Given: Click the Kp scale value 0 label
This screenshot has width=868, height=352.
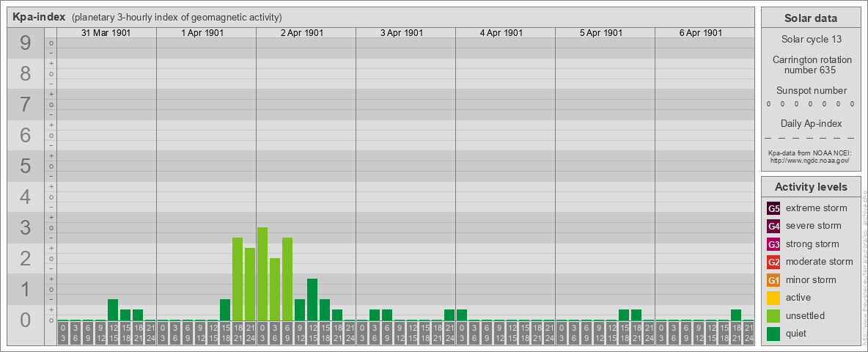Looking at the screenshot, I should [x=25, y=319].
